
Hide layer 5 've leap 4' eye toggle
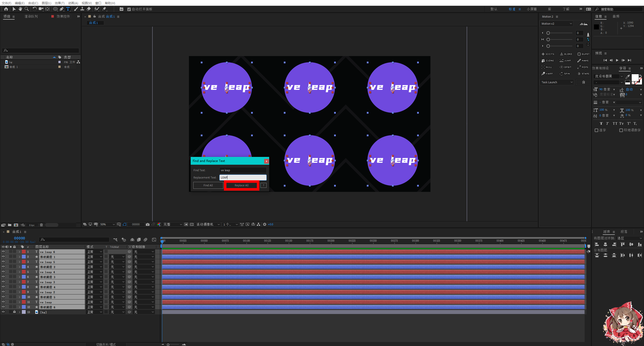click(3, 272)
